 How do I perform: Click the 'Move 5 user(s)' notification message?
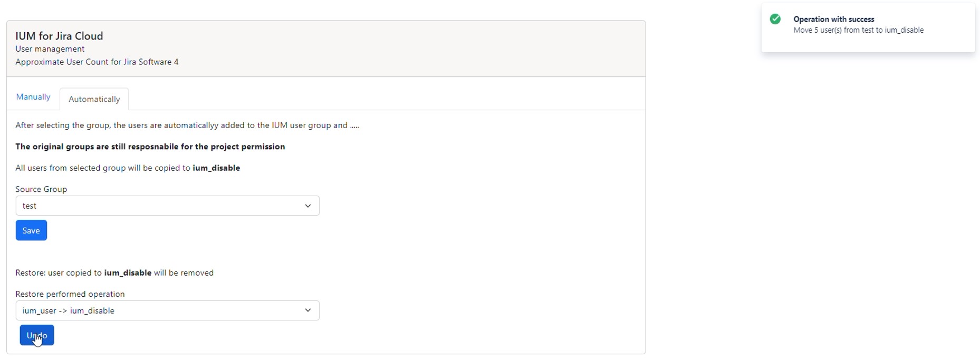[x=858, y=31]
